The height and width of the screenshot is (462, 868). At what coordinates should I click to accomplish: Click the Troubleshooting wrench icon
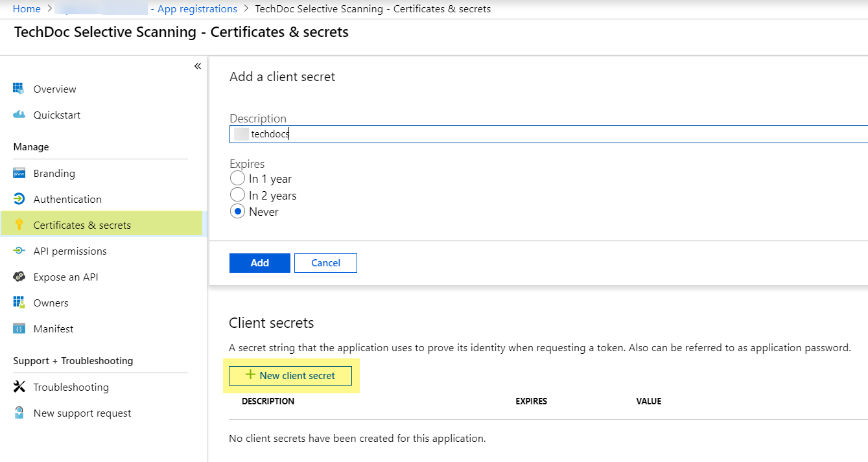(19, 387)
